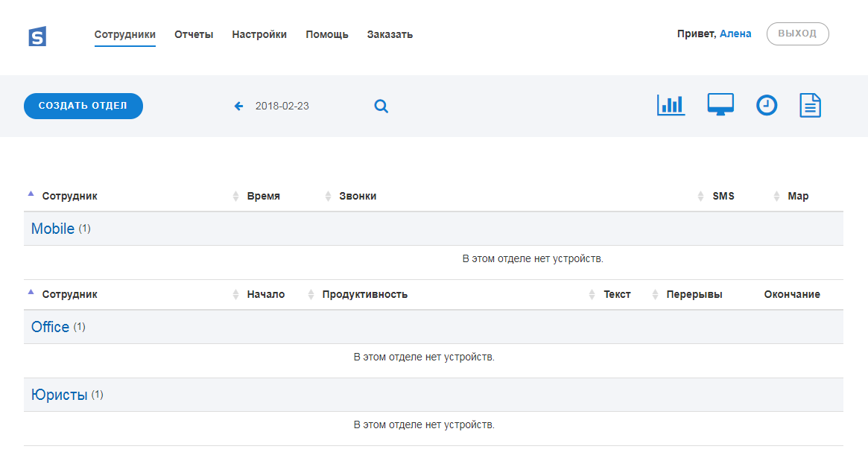This screenshot has height=455, width=868.
Task: Sort Office table by Продуктивность column
Action: coord(364,295)
